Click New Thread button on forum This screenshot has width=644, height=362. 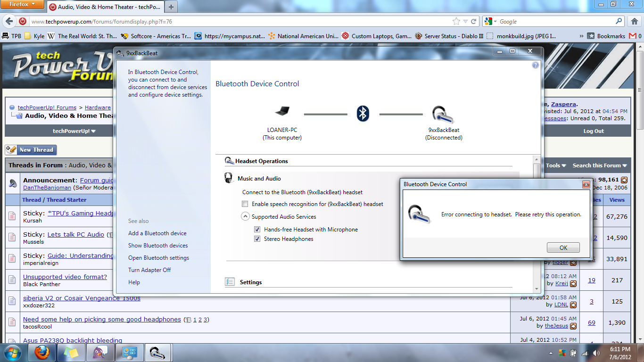pyautogui.click(x=31, y=150)
